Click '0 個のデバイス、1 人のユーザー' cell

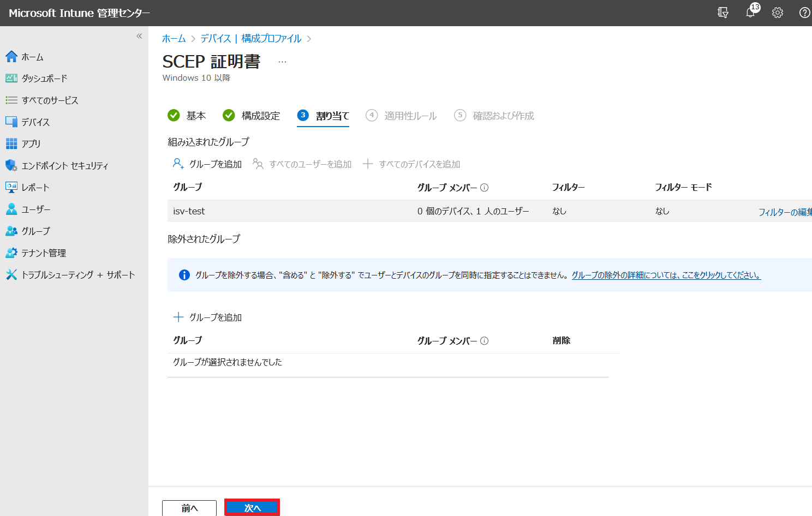(x=473, y=211)
